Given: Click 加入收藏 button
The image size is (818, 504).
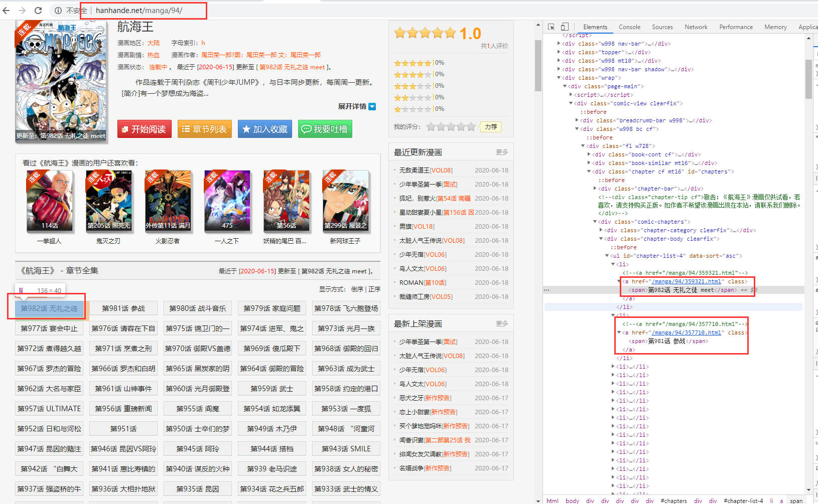Looking at the screenshot, I should (265, 129).
